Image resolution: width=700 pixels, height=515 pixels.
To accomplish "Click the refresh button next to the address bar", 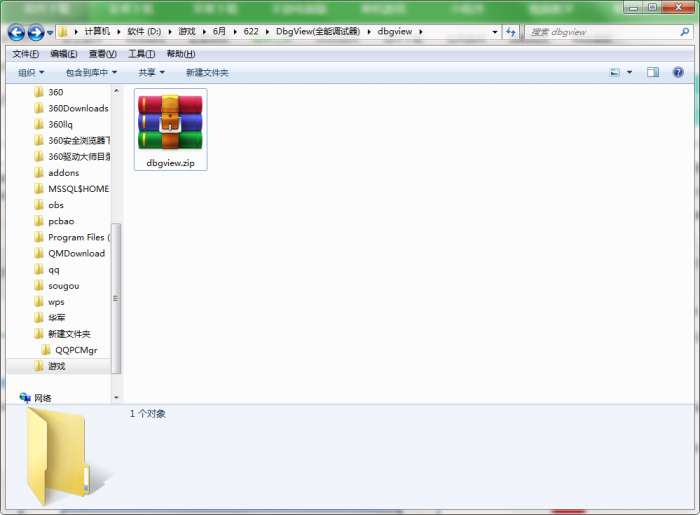I will click(x=510, y=32).
